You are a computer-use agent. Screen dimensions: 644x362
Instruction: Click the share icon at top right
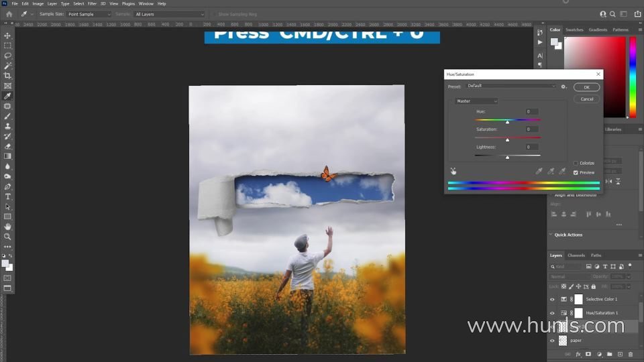pos(637,14)
